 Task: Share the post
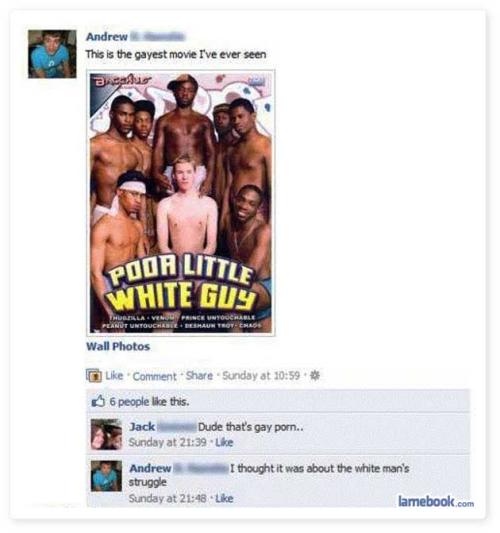(199, 376)
